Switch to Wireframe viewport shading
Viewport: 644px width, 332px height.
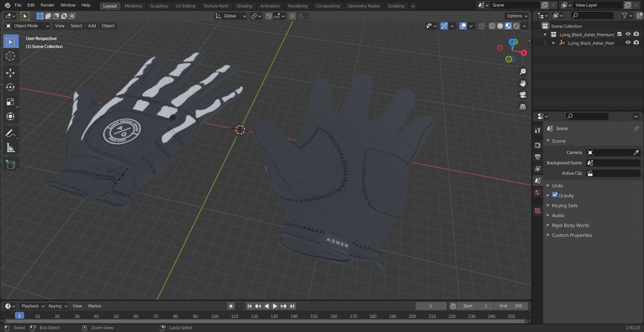(492, 26)
